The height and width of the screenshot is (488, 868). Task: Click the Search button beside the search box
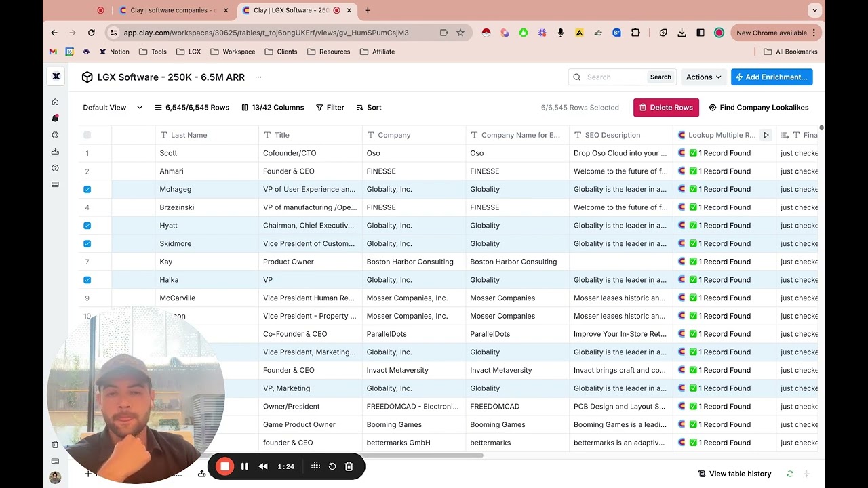(660, 77)
